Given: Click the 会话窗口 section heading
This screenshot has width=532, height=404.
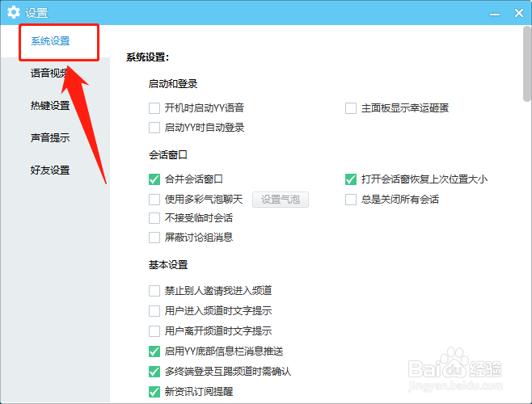Looking at the screenshot, I should (x=168, y=155).
